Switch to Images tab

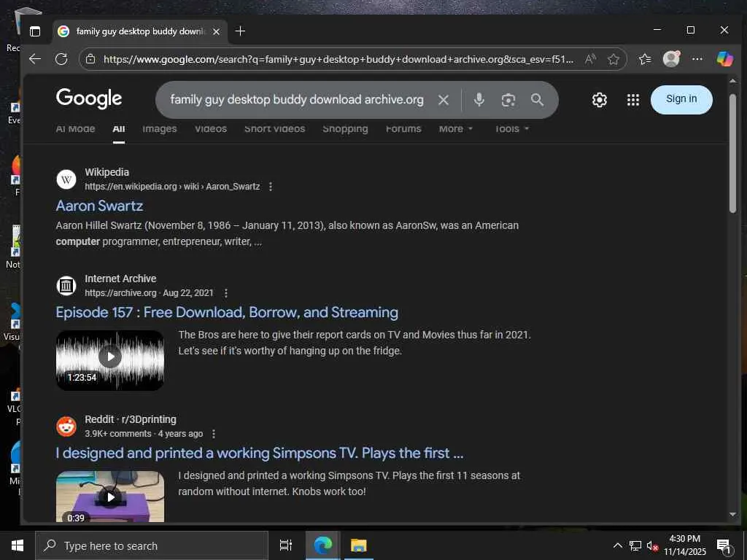[160, 128]
